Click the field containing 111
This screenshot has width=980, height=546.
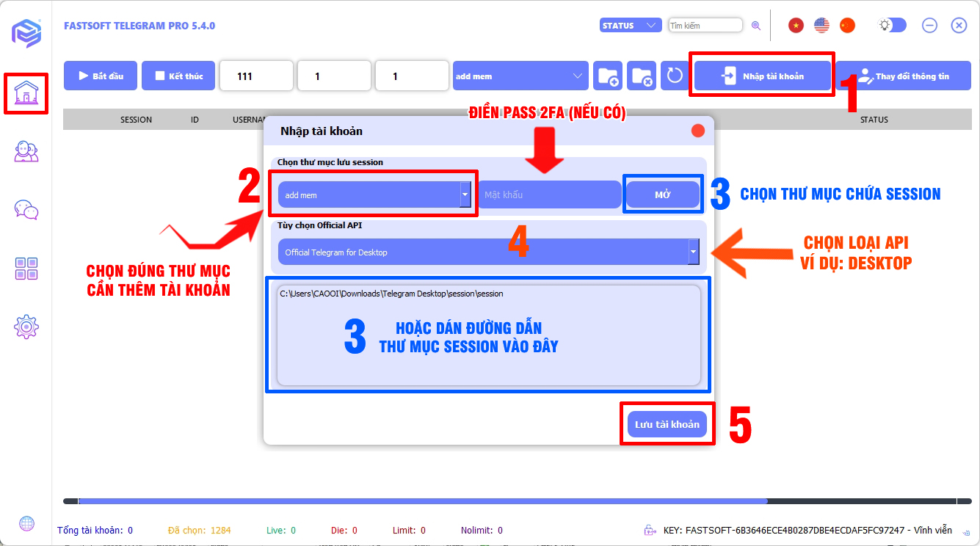pos(256,76)
